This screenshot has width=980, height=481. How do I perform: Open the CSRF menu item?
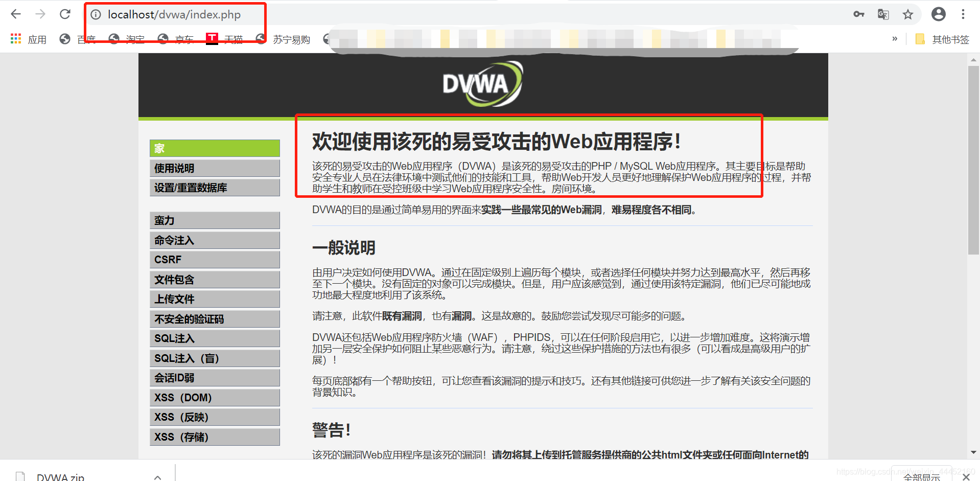pos(215,260)
